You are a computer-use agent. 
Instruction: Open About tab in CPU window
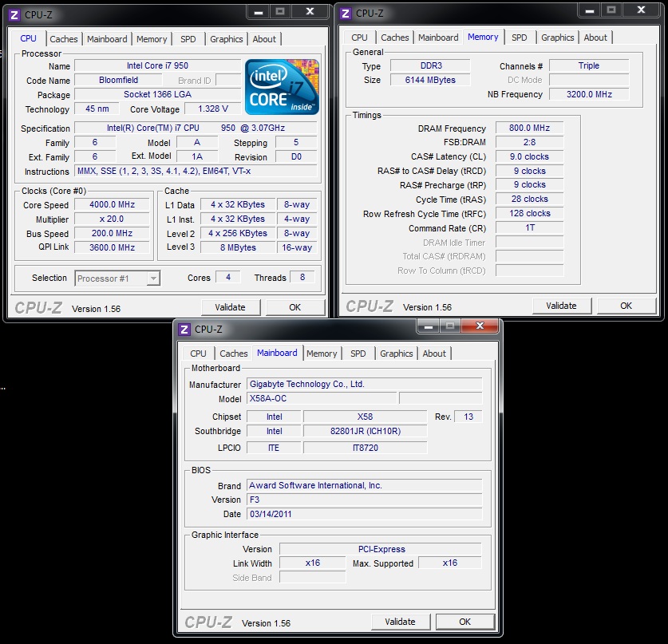click(x=264, y=39)
